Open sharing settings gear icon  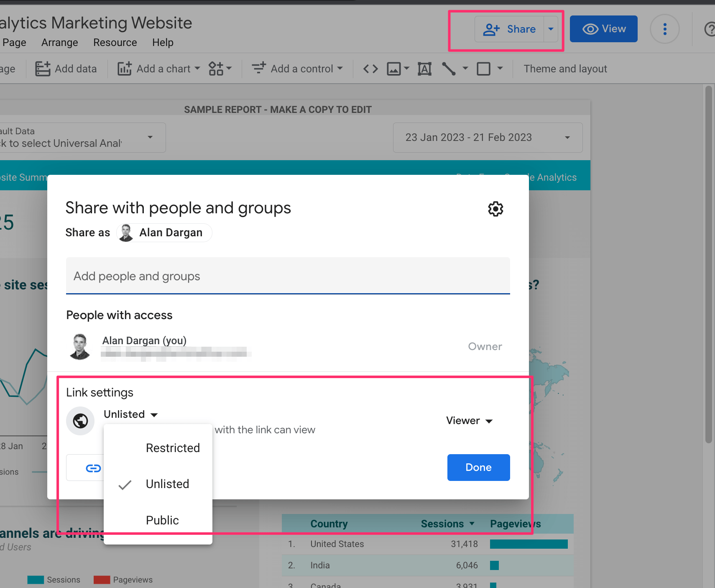tap(495, 209)
